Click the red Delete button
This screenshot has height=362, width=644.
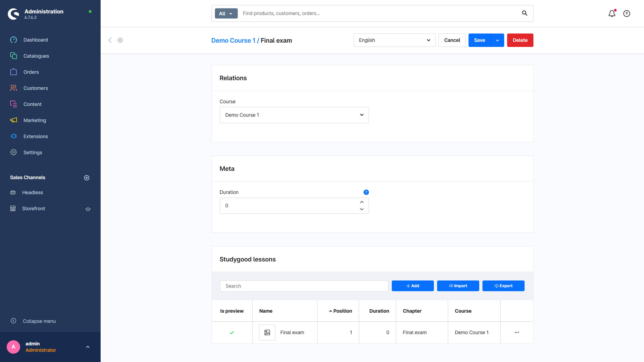520,40
